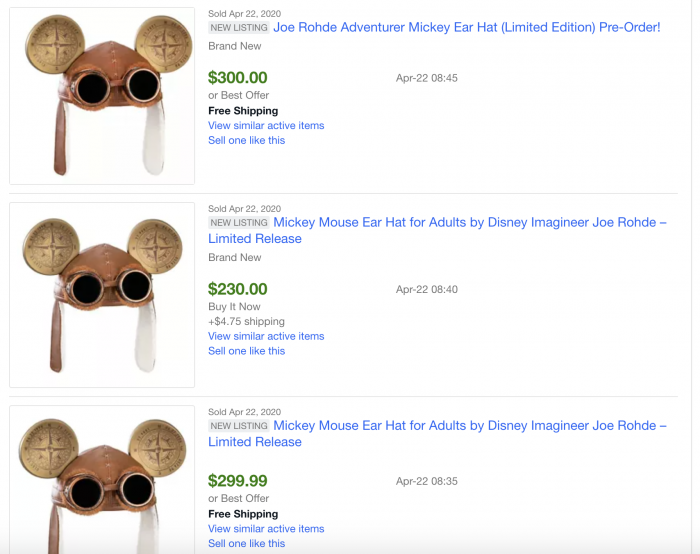Click the NEW LISTING badge on the $230.00 listing

point(239,223)
